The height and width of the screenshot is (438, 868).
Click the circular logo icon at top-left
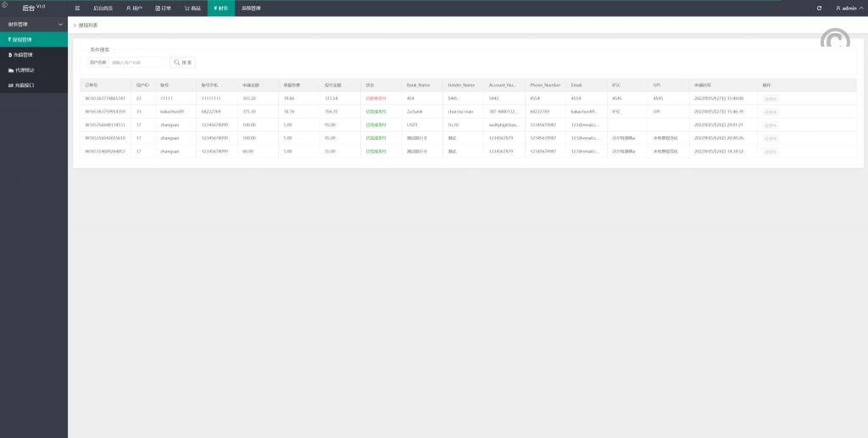coord(5,6)
